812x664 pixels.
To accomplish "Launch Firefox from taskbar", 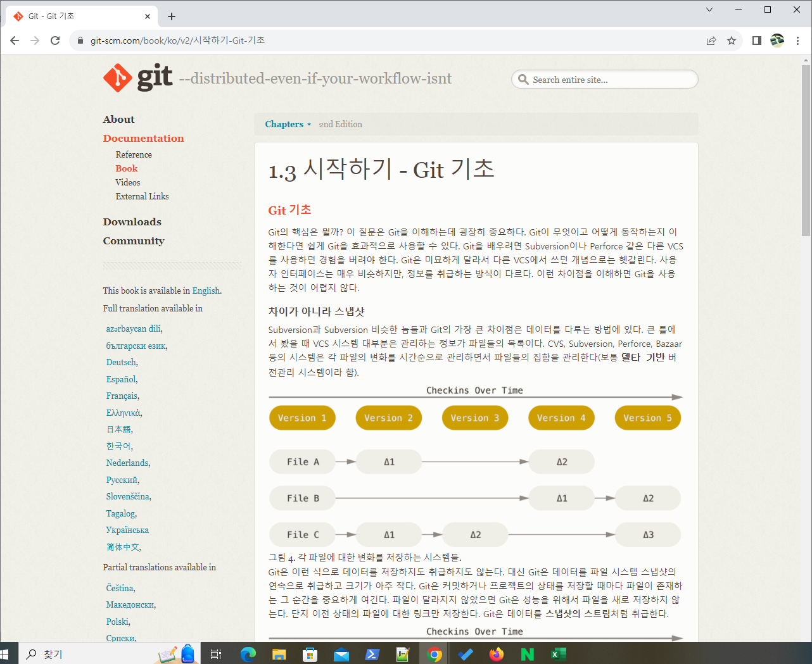I will pyautogui.click(x=497, y=654).
